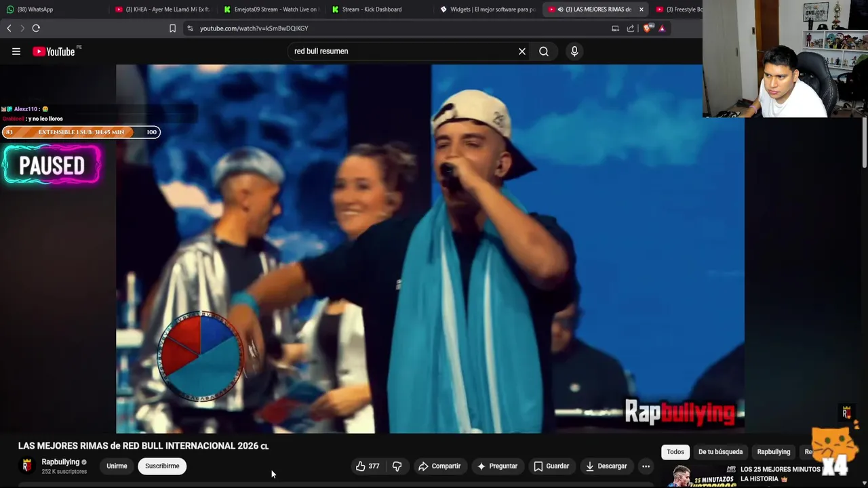Click the EXTENSIBLE 1 SUB goal bar
The image size is (868, 488).
pyautogui.click(x=81, y=132)
